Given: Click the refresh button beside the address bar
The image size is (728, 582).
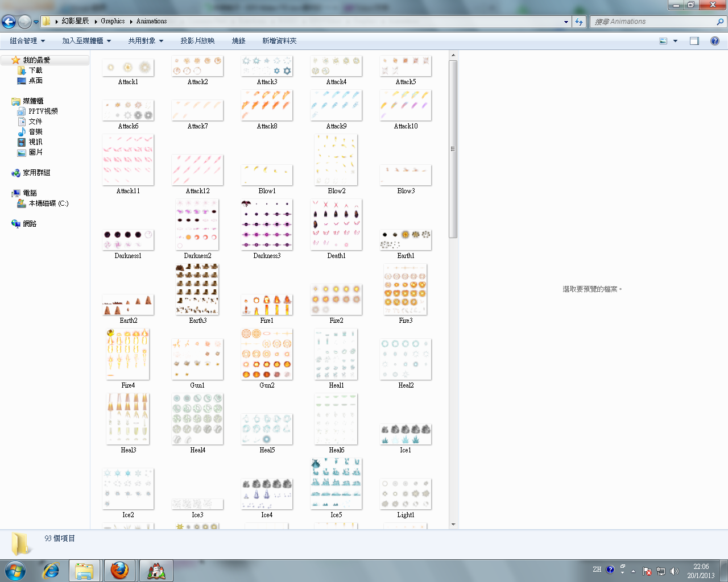Looking at the screenshot, I should [x=579, y=22].
